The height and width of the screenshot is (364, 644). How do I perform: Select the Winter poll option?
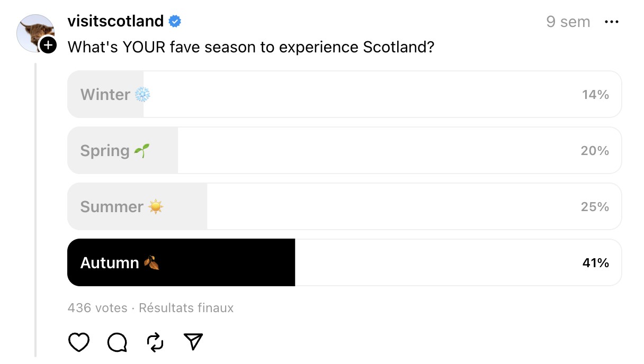pos(344,94)
